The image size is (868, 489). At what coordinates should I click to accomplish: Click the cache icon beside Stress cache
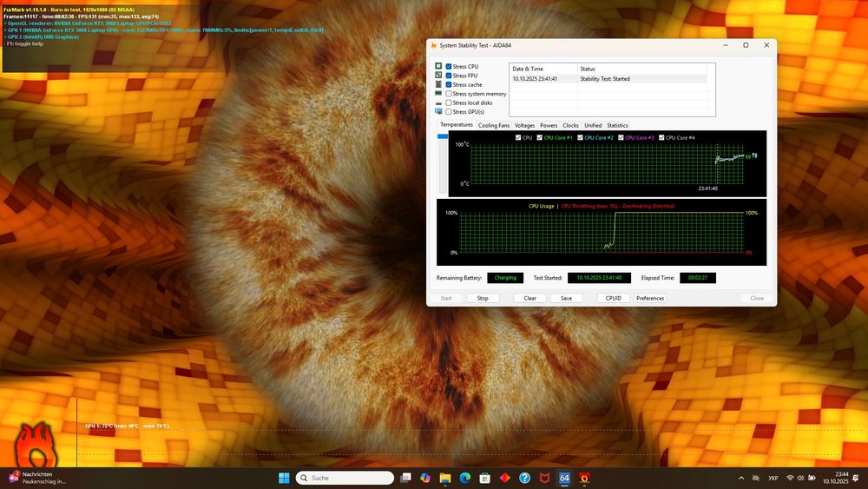coord(438,84)
